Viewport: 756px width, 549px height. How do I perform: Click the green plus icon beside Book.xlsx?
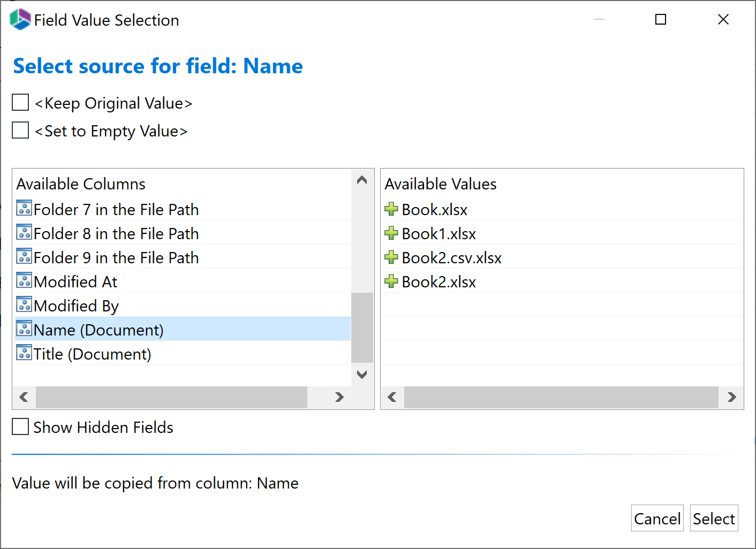tap(390, 209)
